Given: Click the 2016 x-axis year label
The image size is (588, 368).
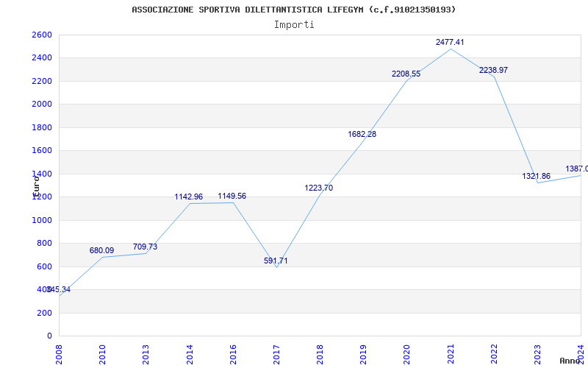Looking at the screenshot, I should tap(233, 354).
